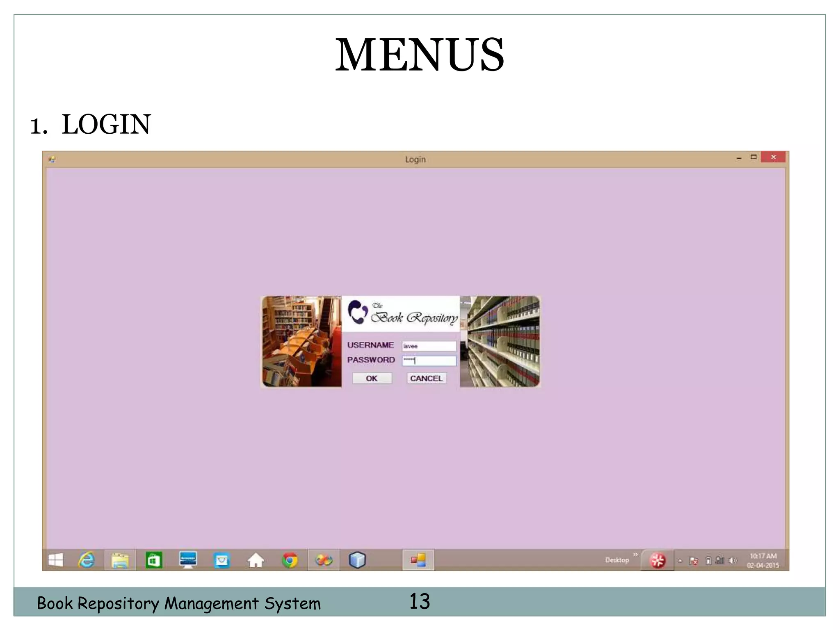Open the clock showing 10:17 AM
840x630 pixels.
tap(763, 561)
